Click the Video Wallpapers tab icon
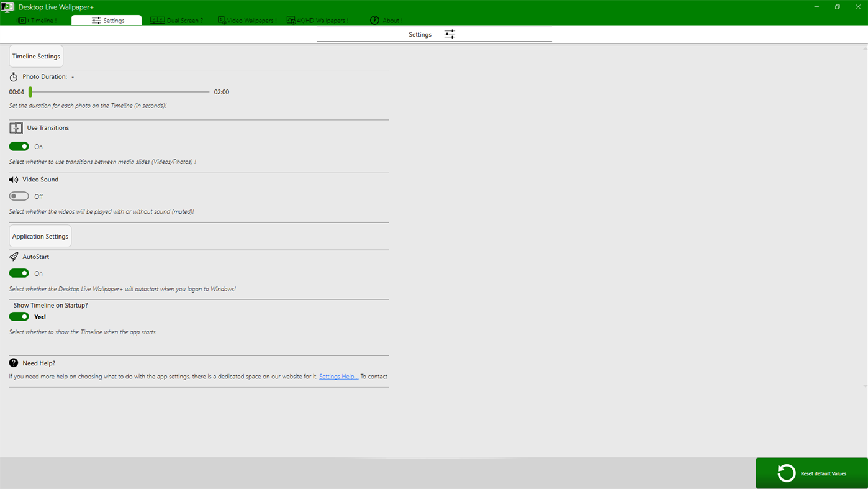Viewport: 868px width, 489px height. [220, 19]
